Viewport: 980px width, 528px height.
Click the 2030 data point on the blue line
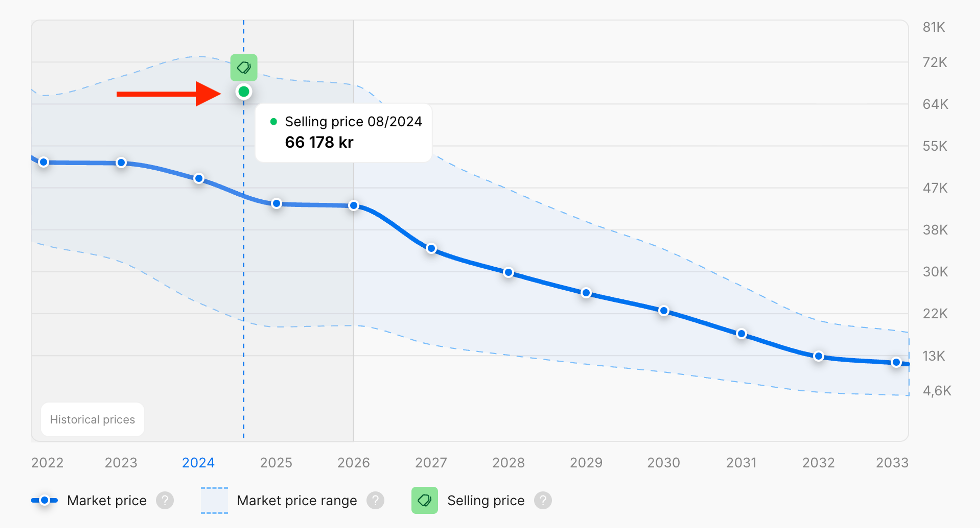point(664,311)
